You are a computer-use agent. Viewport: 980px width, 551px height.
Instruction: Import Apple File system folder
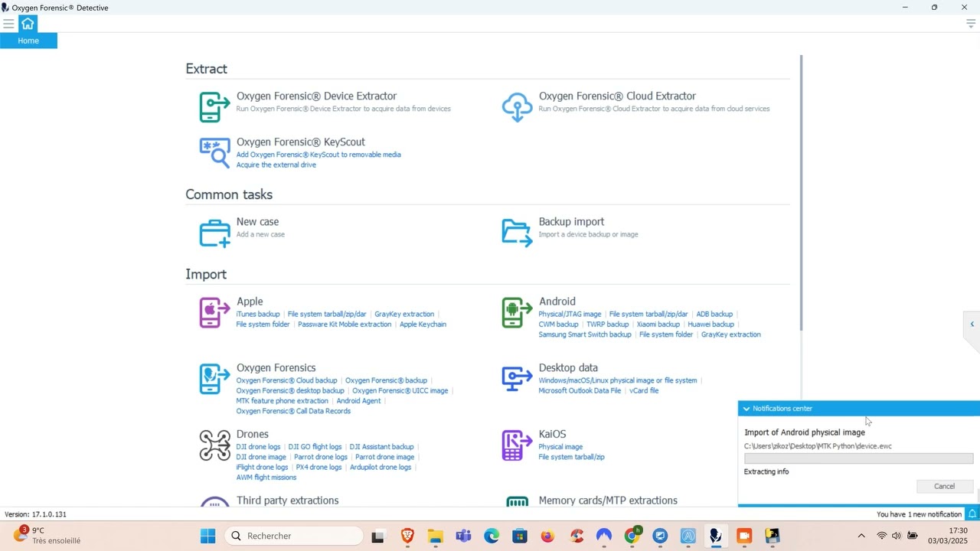point(263,324)
